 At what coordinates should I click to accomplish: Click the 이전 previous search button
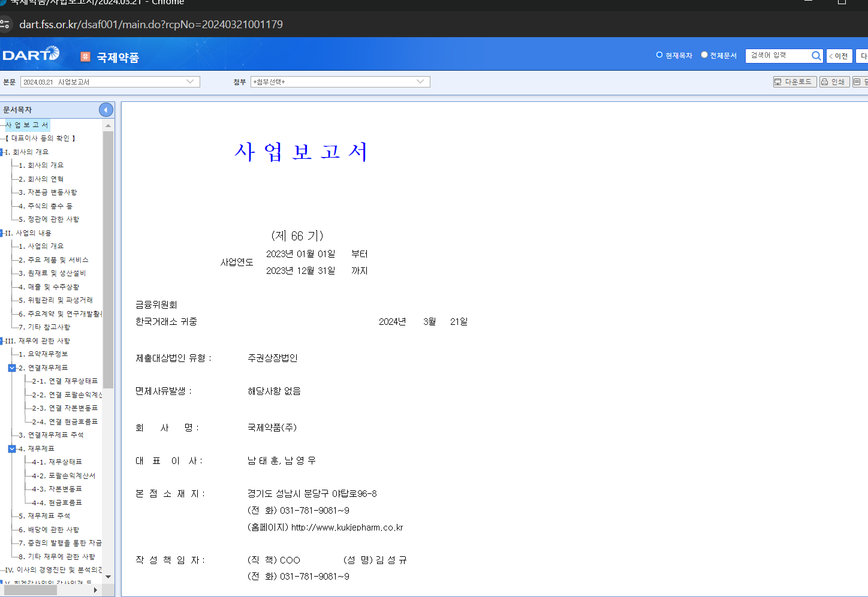(x=839, y=56)
